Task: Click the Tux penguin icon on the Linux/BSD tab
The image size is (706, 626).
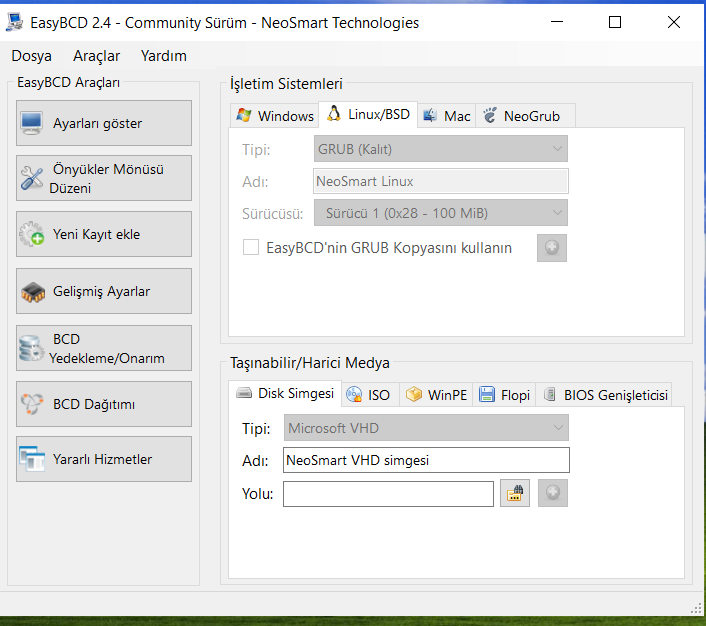Action: point(334,113)
